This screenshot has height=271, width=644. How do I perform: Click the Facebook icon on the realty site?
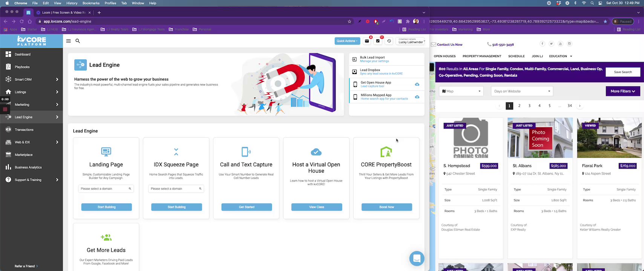click(542, 44)
